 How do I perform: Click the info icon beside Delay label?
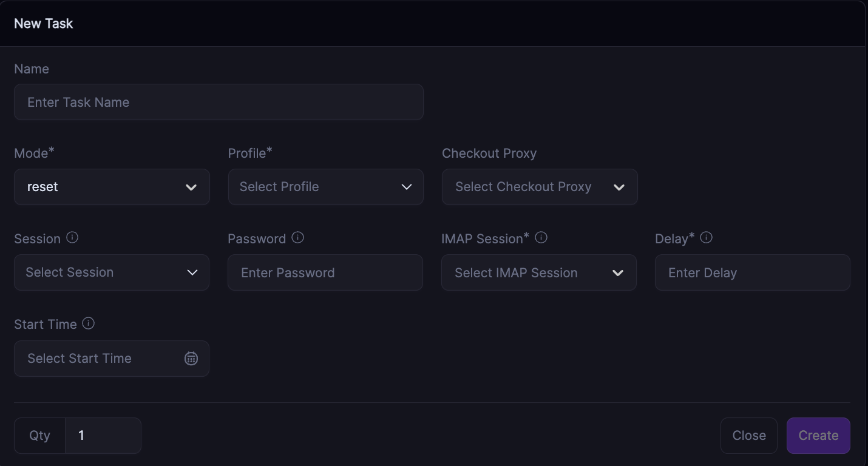(x=706, y=237)
